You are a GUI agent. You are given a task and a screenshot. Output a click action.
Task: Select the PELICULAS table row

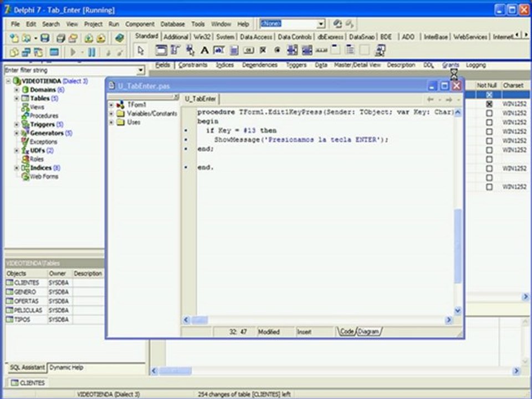click(x=55, y=310)
